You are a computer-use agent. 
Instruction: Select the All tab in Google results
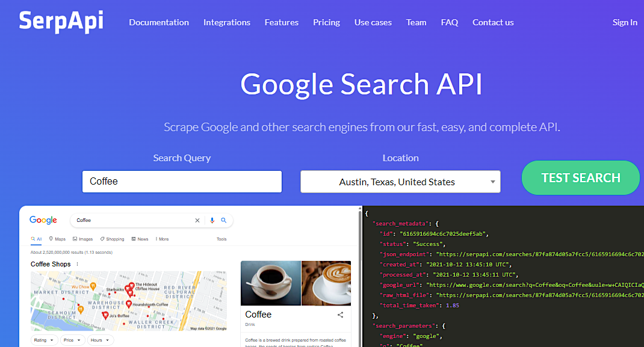[x=36, y=239]
